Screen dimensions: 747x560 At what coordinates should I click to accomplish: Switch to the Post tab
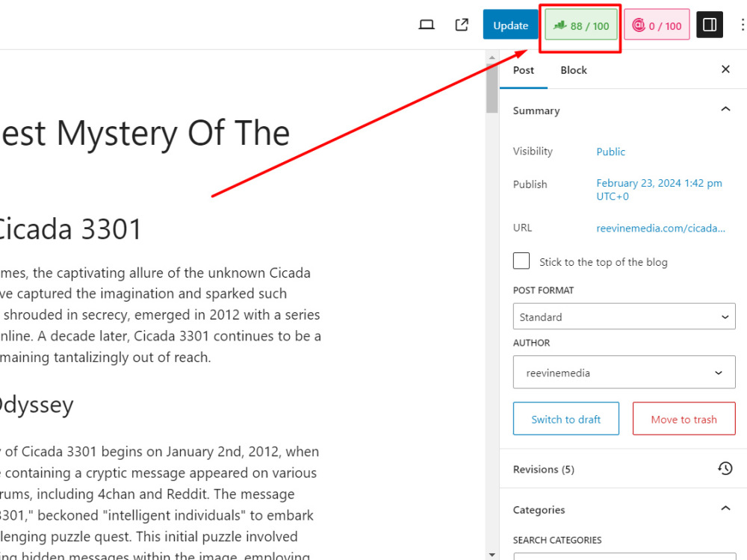point(523,70)
